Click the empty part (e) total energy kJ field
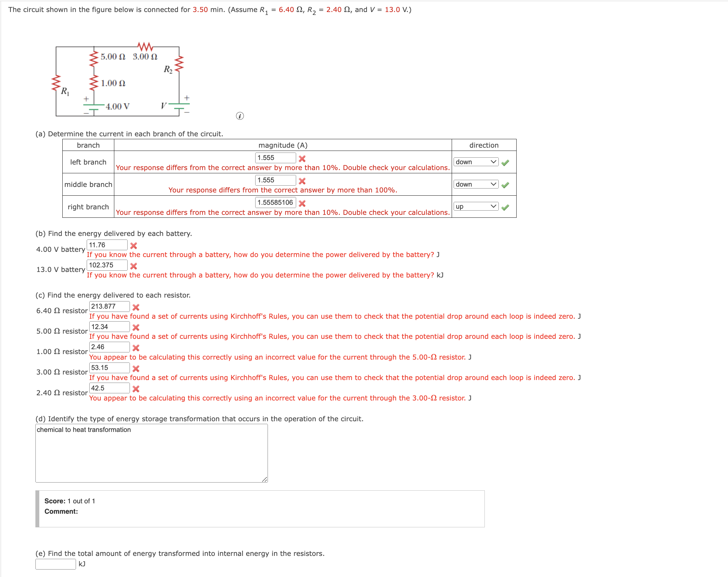This screenshot has height=577, width=728. [56, 564]
